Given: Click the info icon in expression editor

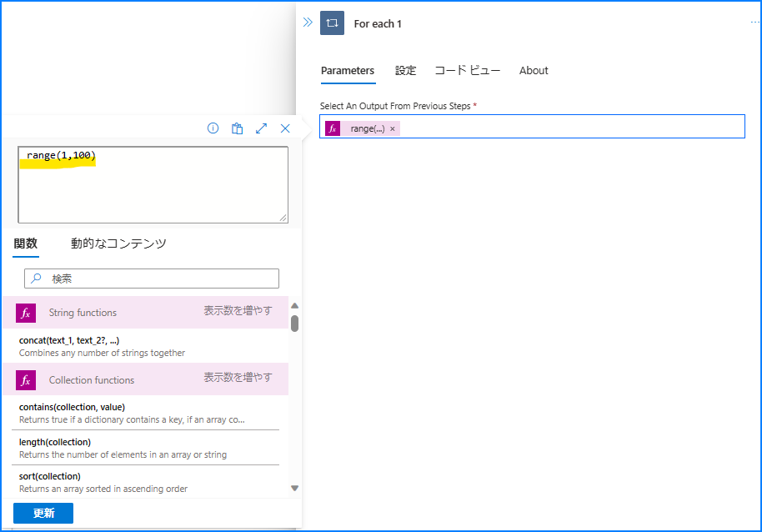Looking at the screenshot, I should point(213,128).
